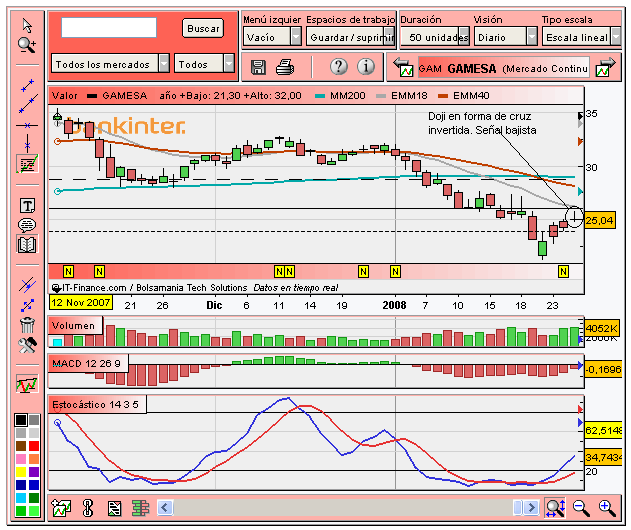Print the chart using printer icon
Image resolution: width=631 pixels, height=530 pixels.
(285, 67)
